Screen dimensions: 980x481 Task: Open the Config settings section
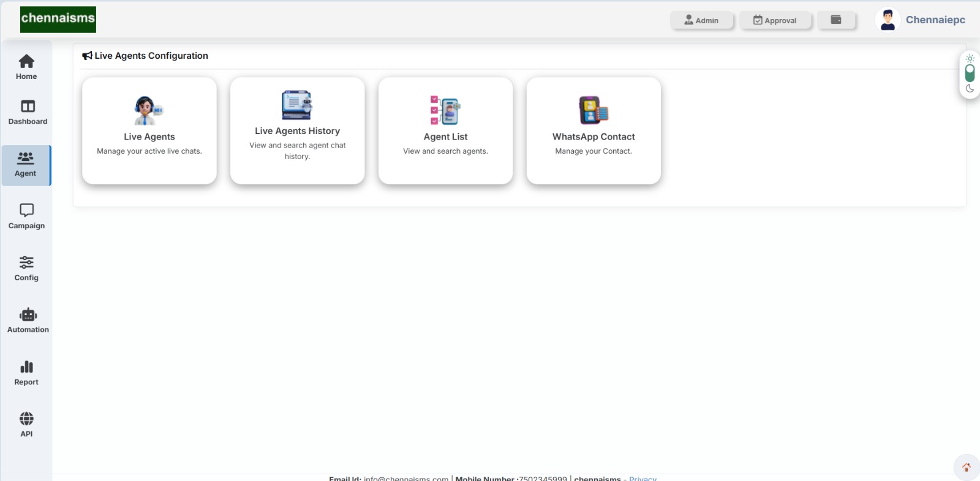tap(26, 269)
